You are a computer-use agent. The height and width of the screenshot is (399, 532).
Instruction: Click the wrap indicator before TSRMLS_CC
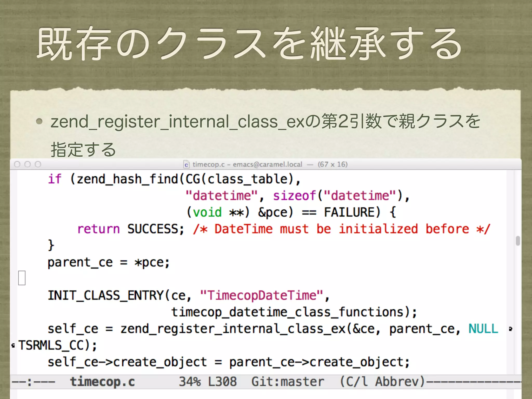pos(13,345)
